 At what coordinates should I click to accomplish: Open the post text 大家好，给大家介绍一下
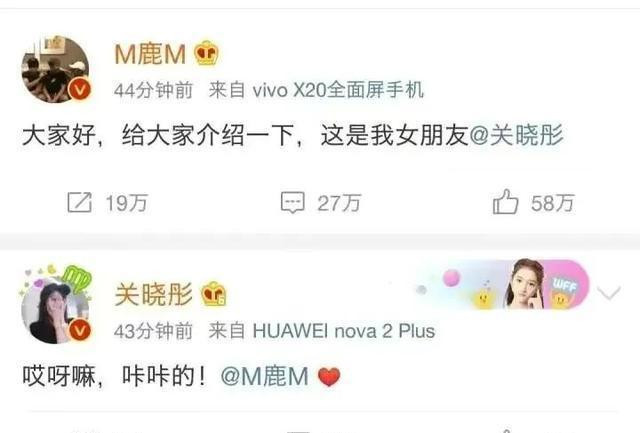click(x=158, y=135)
